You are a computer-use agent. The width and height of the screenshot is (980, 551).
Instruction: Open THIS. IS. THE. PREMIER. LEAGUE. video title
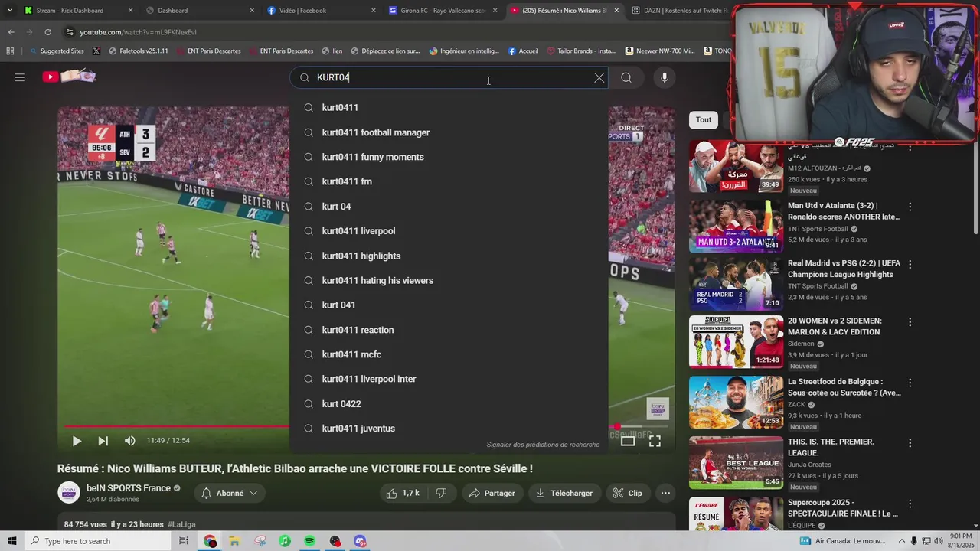click(831, 447)
